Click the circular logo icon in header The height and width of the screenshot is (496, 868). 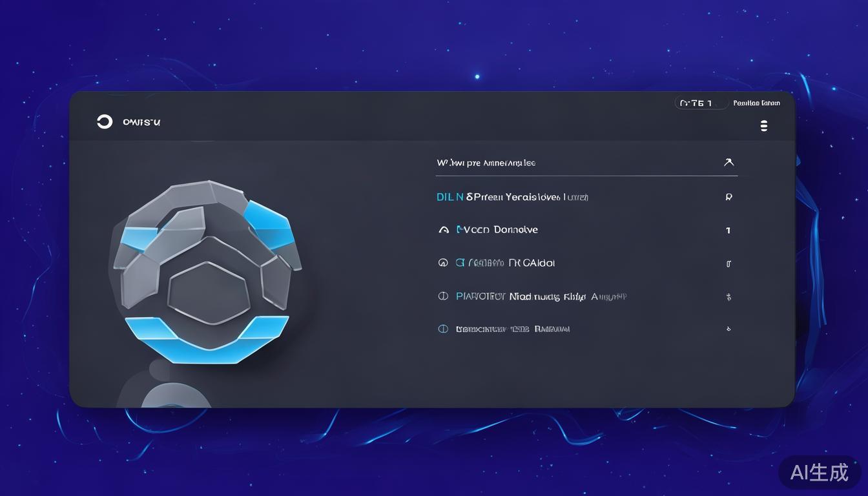tap(105, 121)
